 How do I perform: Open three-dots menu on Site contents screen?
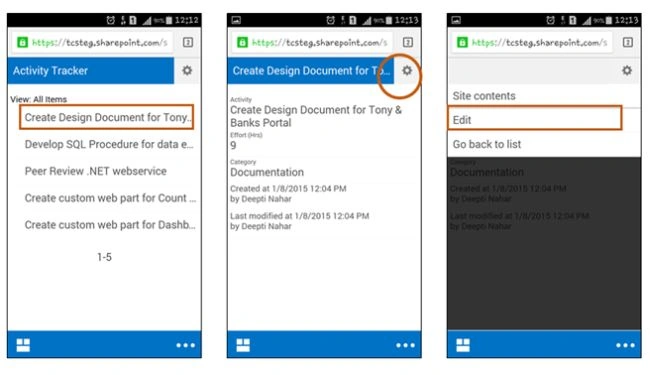point(625,345)
